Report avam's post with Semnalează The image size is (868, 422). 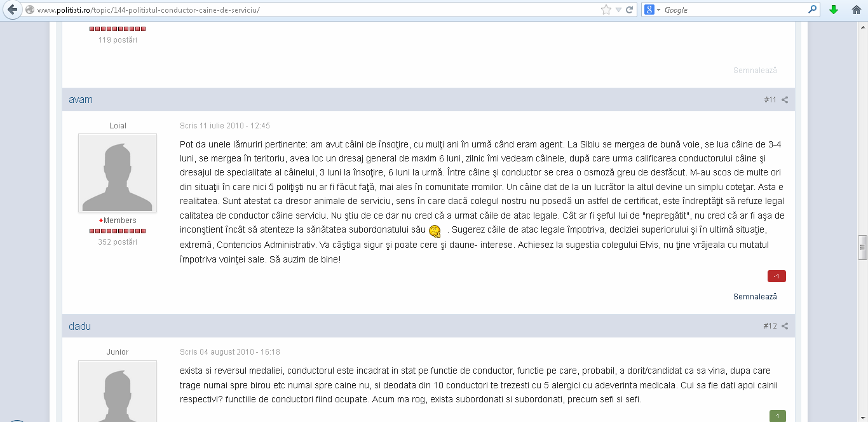[755, 297]
